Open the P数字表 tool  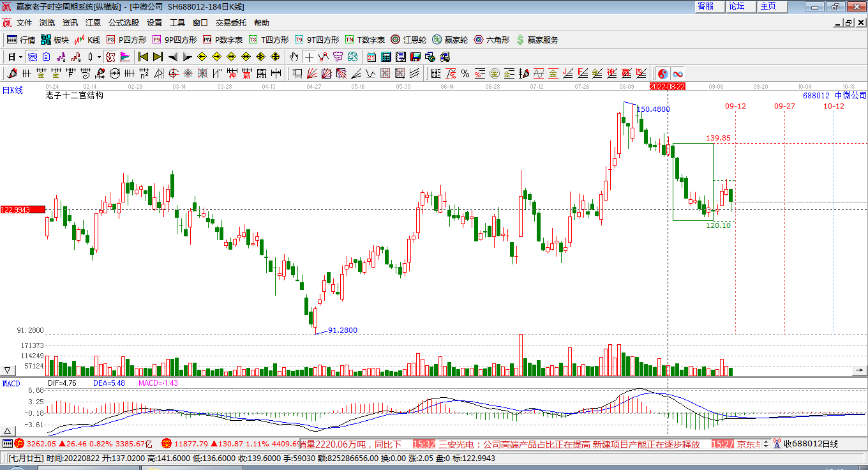[x=223, y=40]
